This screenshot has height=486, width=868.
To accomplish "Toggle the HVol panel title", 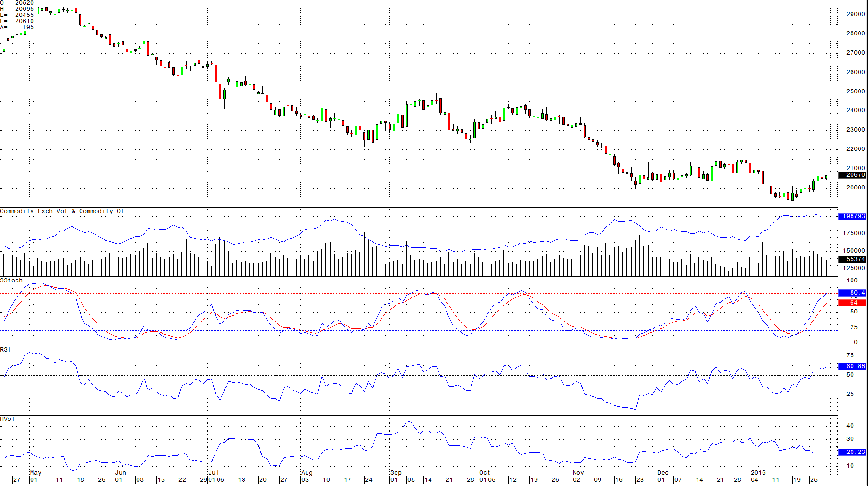I will [7, 419].
